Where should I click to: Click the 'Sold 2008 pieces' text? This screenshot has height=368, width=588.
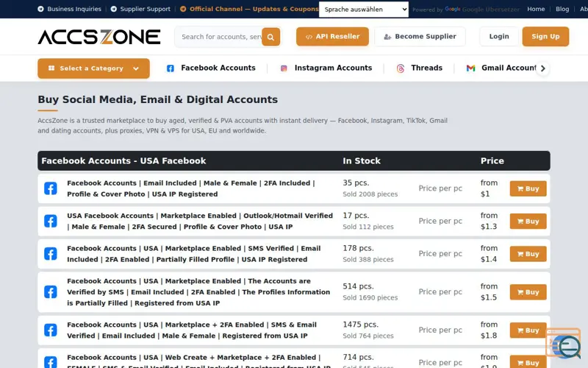pos(370,194)
